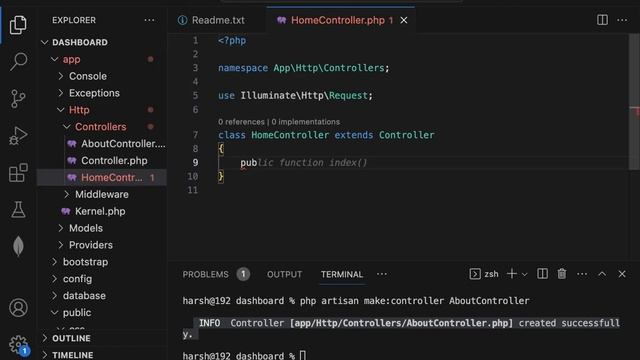640x360 pixels.
Task: Open Kernel.php in explorer
Action: click(x=100, y=211)
